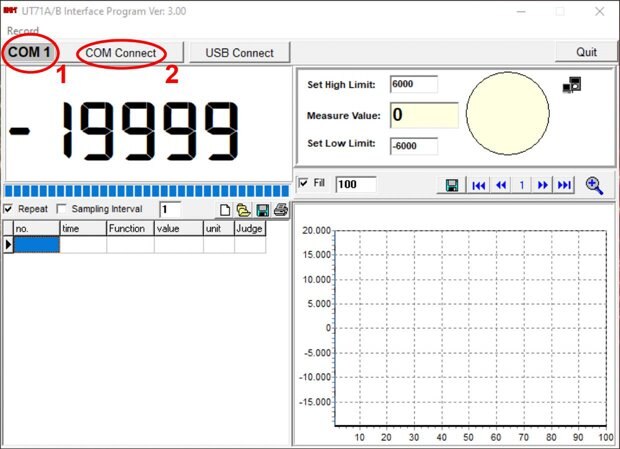Click the Quit button

[586, 52]
